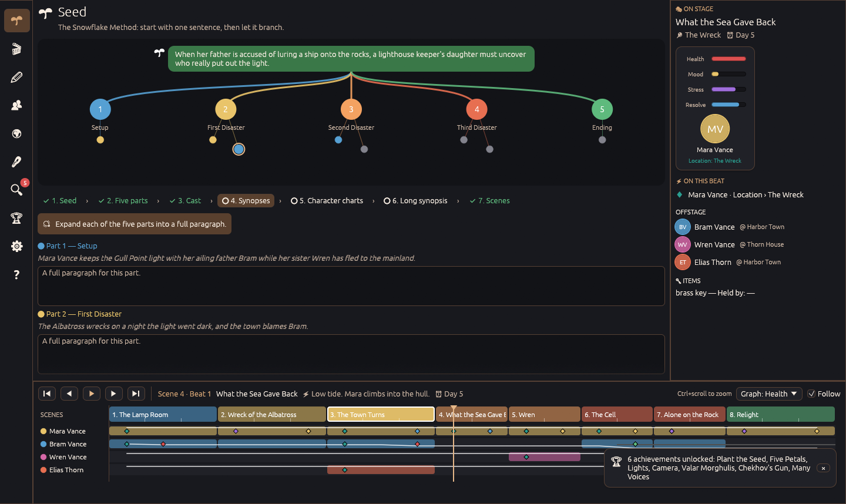Open the help question mark
This screenshot has width=846, height=504.
[16, 274]
